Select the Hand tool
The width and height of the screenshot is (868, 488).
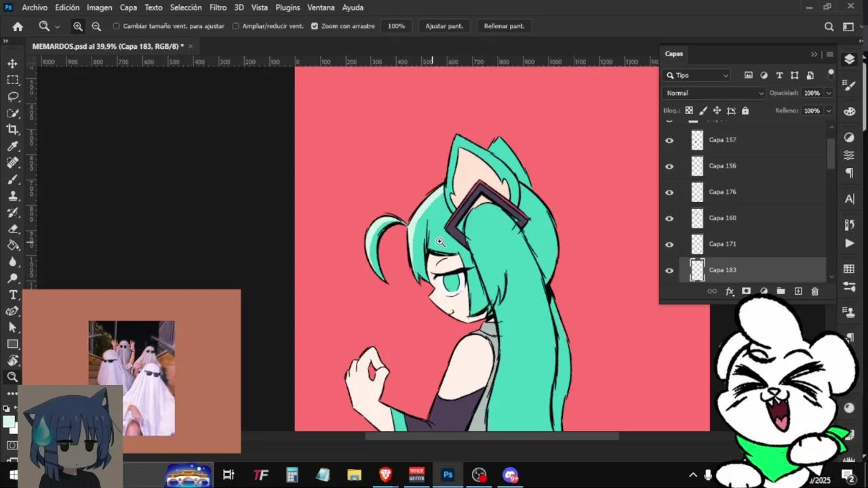tap(12, 361)
